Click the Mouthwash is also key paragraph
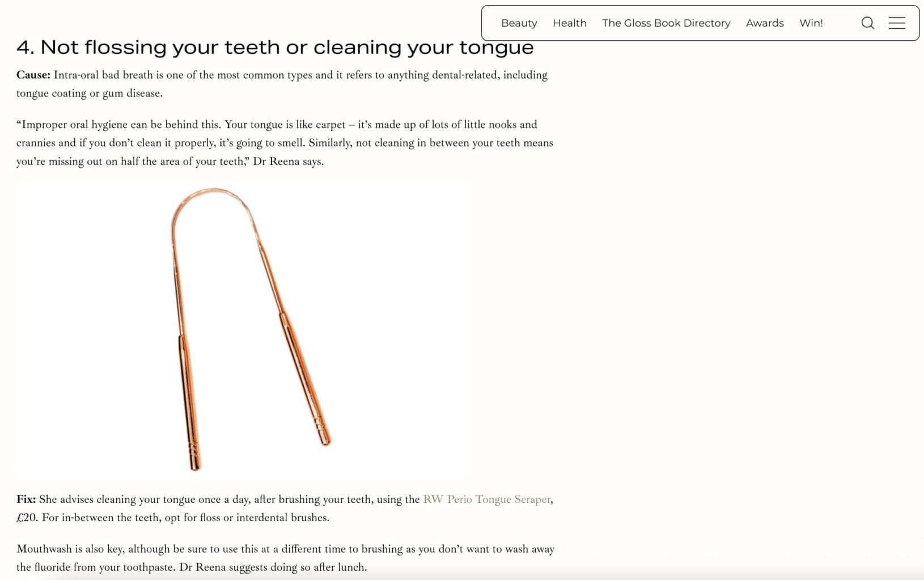The width and height of the screenshot is (924, 580). click(x=285, y=558)
